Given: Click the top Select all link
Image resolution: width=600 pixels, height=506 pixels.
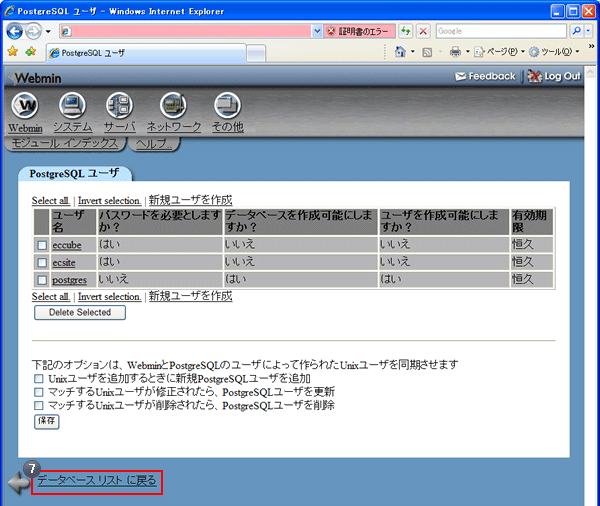Looking at the screenshot, I should pyautogui.click(x=51, y=201).
